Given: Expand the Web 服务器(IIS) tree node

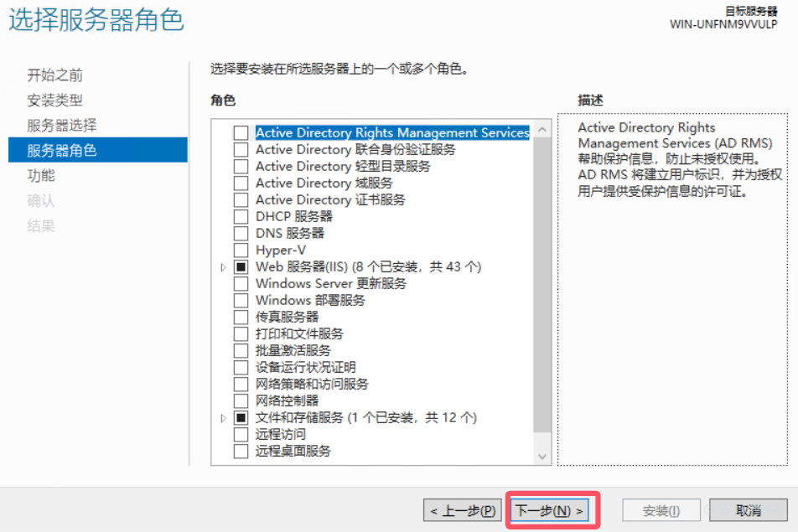Looking at the screenshot, I should coord(222,266).
